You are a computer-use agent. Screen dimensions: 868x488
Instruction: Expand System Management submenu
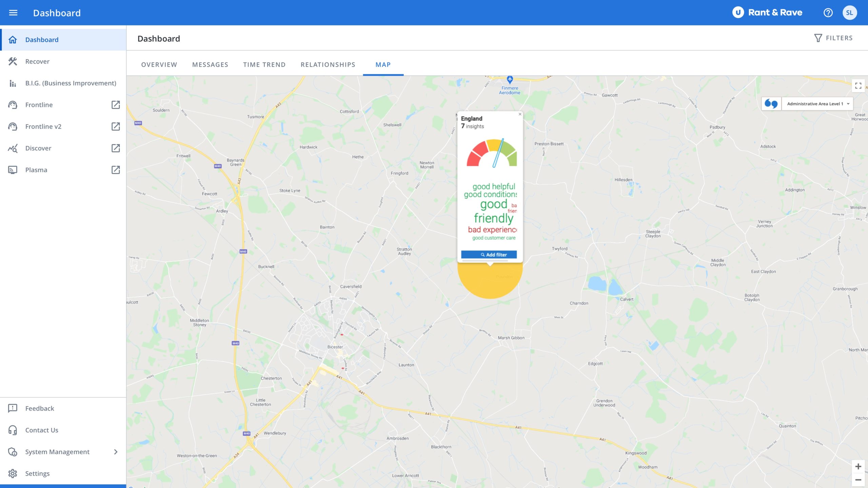coord(116,452)
